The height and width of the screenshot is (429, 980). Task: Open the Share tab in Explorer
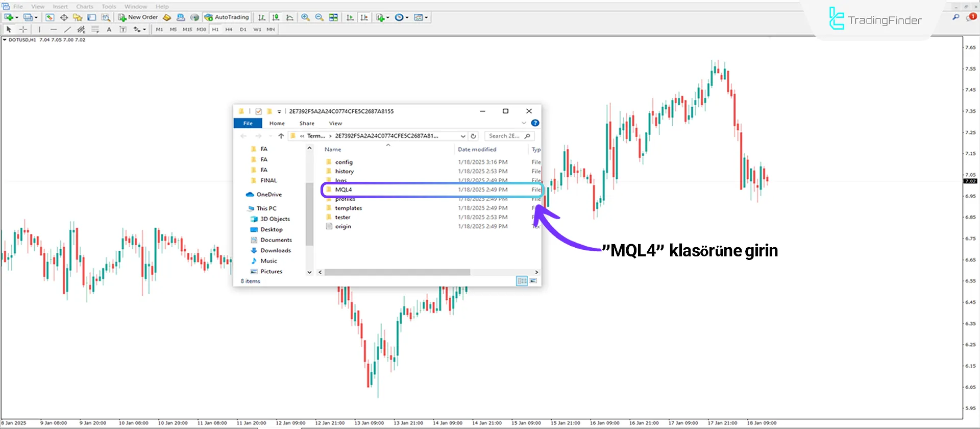click(x=307, y=124)
